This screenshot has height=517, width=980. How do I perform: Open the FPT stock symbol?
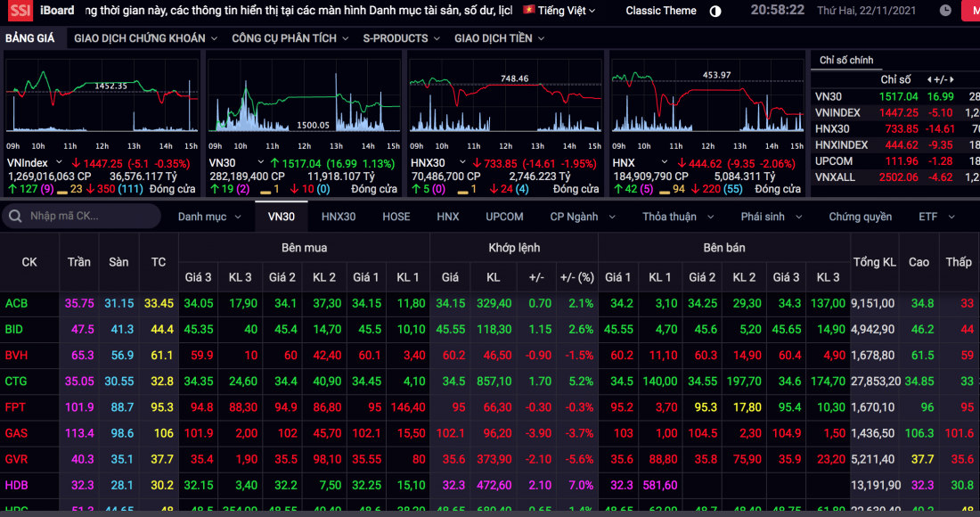tap(16, 407)
